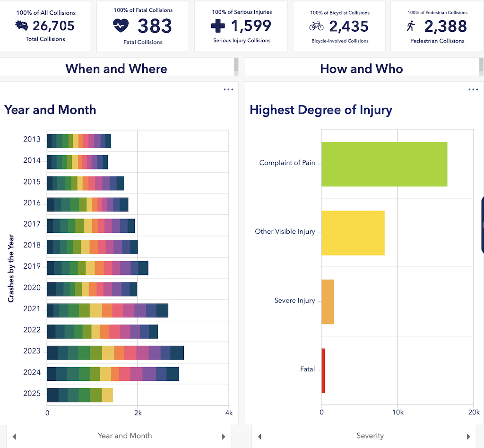Viewport: 484px width, 448px height.
Task: Select the How and Who section tab
Action: click(361, 69)
